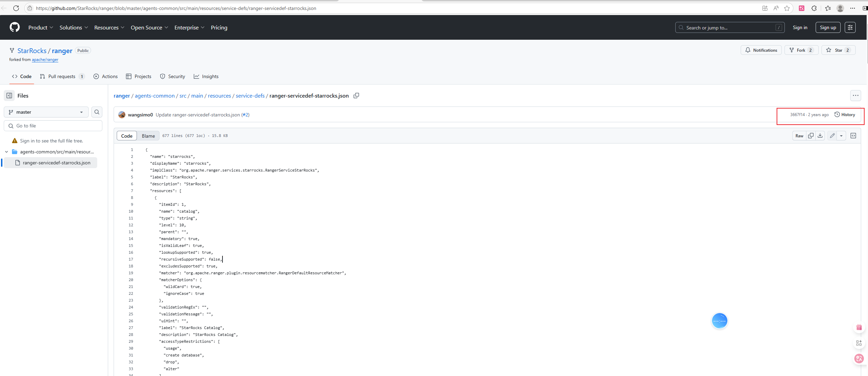Star the ranger repository
868x376 pixels.
(x=839, y=50)
